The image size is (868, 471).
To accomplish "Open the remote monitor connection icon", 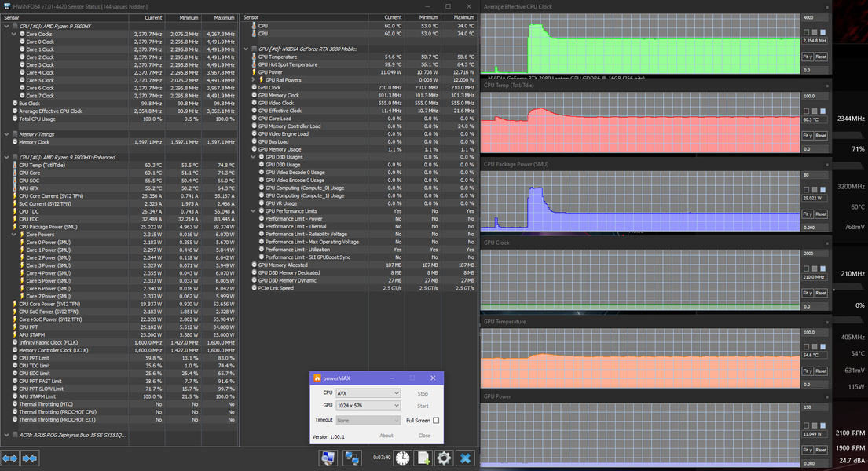I will (x=328, y=458).
